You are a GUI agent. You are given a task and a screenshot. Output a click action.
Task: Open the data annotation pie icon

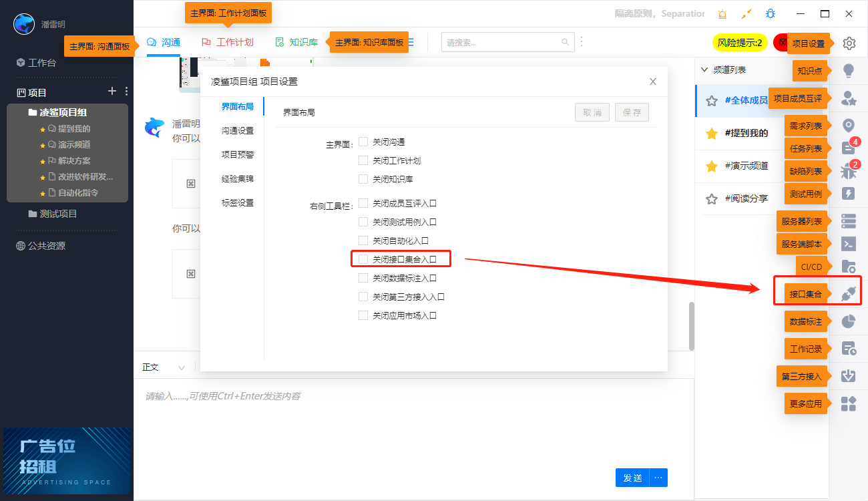pos(849,321)
